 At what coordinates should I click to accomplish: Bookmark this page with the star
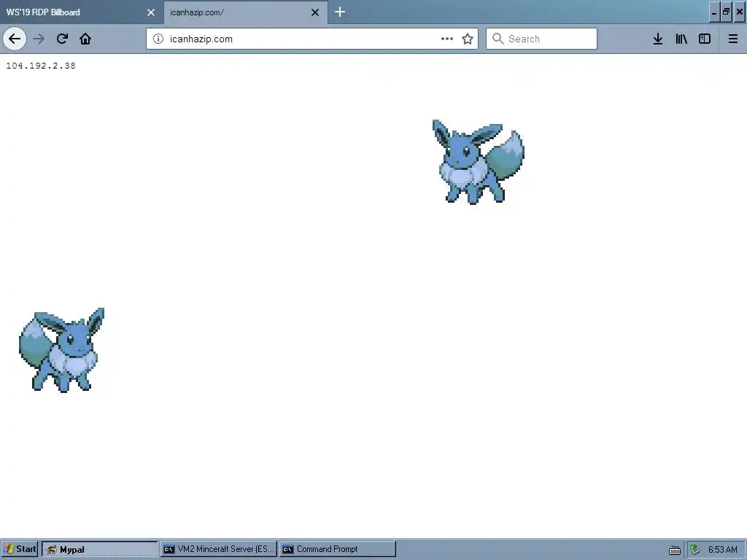coord(468,39)
